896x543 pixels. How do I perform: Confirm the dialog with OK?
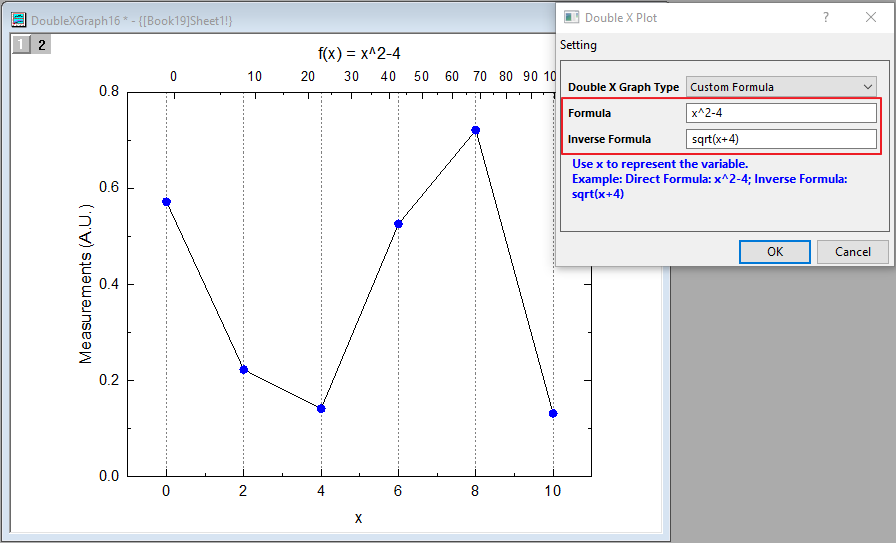tap(775, 252)
